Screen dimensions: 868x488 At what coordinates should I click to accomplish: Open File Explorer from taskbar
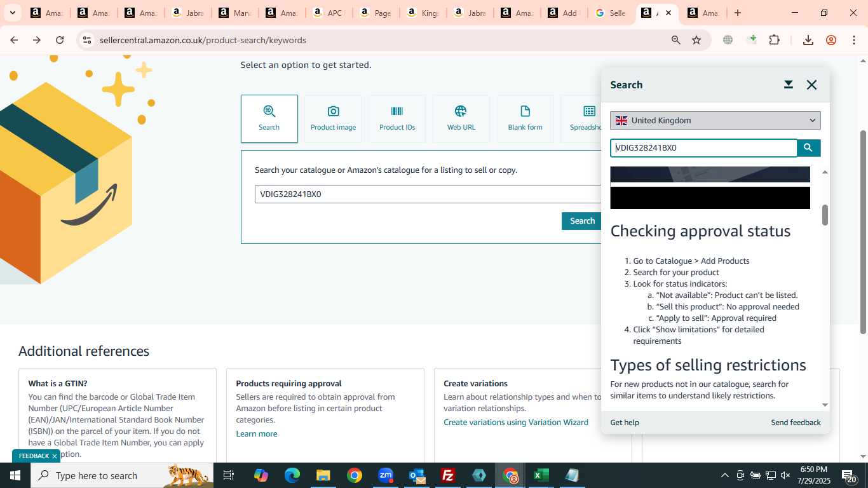pos(323,475)
